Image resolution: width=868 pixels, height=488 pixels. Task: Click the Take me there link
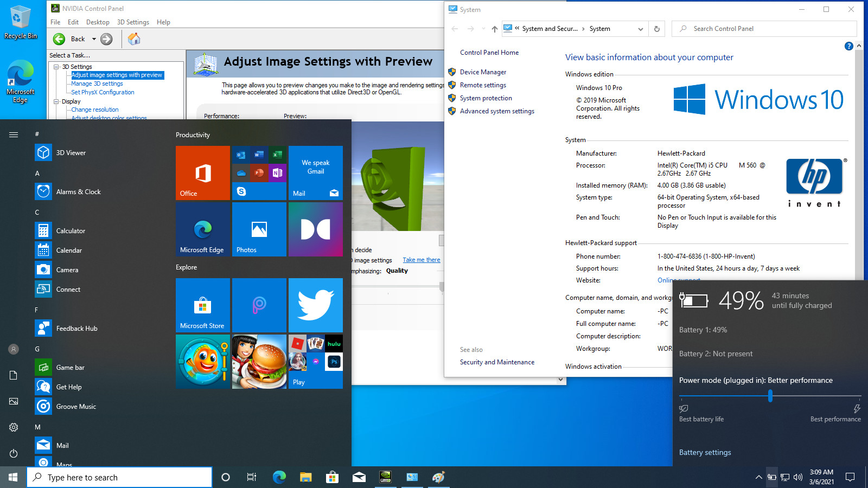[422, 260]
